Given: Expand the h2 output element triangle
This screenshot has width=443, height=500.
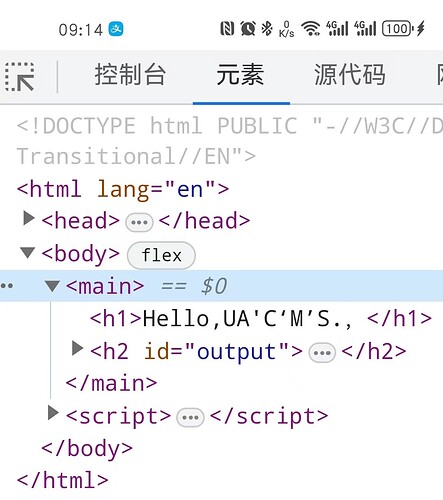Looking at the screenshot, I should coord(77,348).
